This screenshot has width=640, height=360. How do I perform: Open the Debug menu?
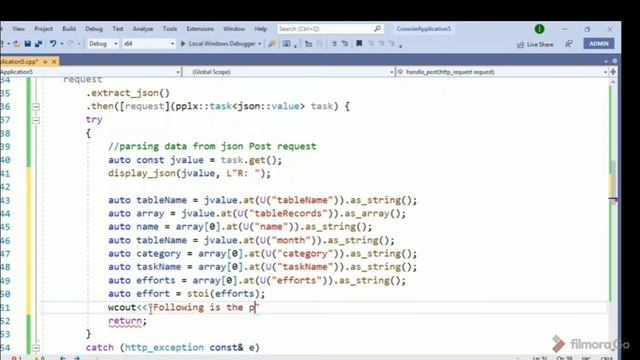[x=94, y=29]
